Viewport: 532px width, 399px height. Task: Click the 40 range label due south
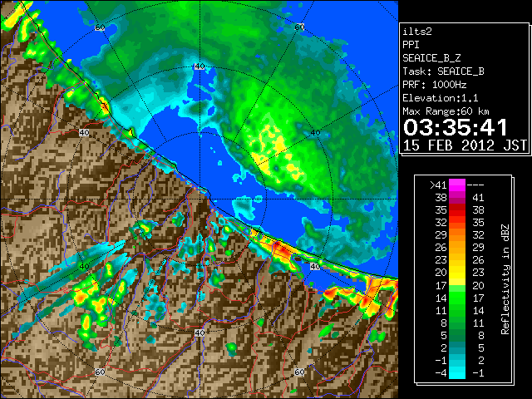(x=199, y=332)
